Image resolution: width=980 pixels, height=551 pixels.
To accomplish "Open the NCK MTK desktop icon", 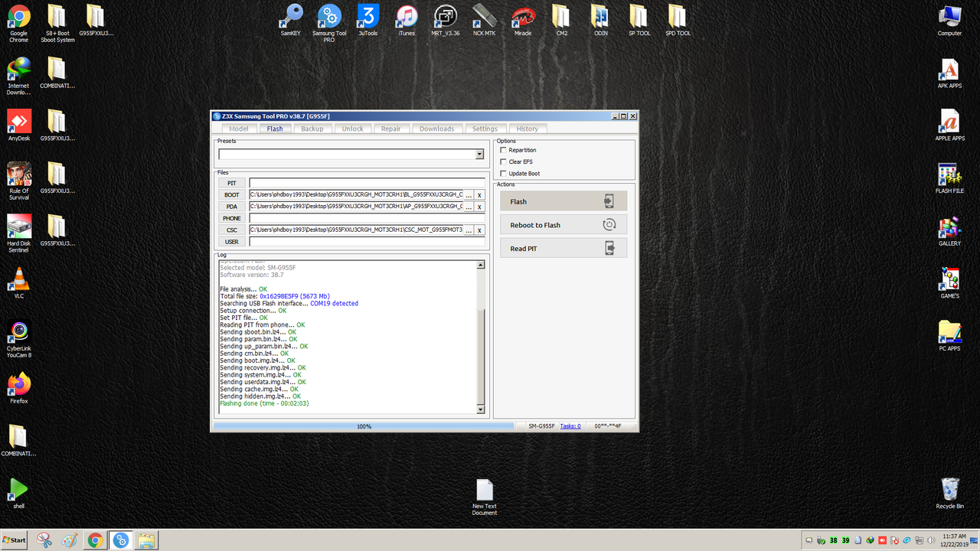I will pyautogui.click(x=484, y=20).
